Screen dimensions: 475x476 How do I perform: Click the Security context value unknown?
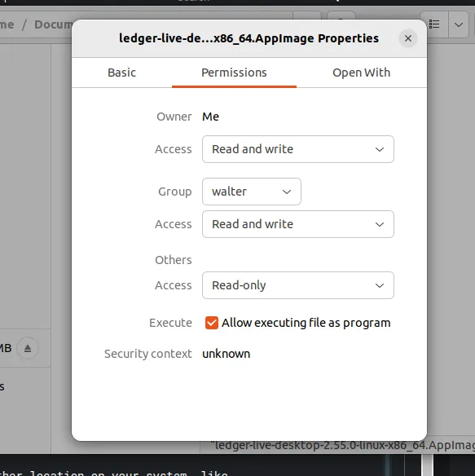pyautogui.click(x=227, y=354)
